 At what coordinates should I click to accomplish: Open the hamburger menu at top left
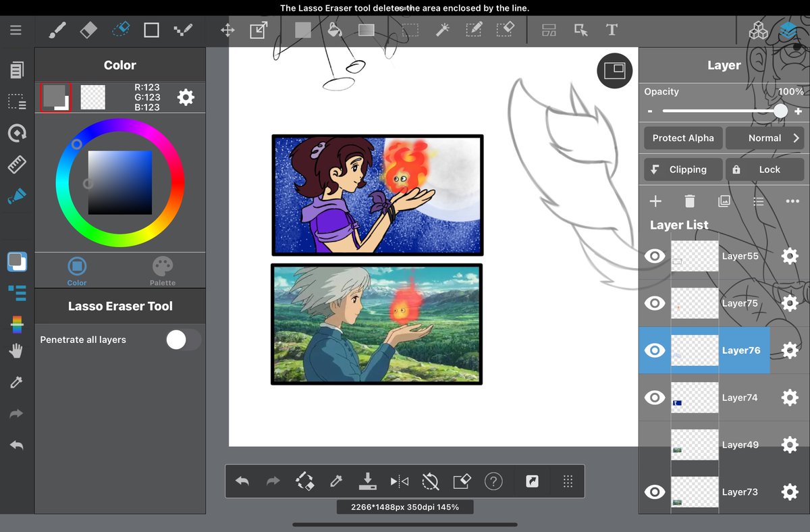click(15, 30)
